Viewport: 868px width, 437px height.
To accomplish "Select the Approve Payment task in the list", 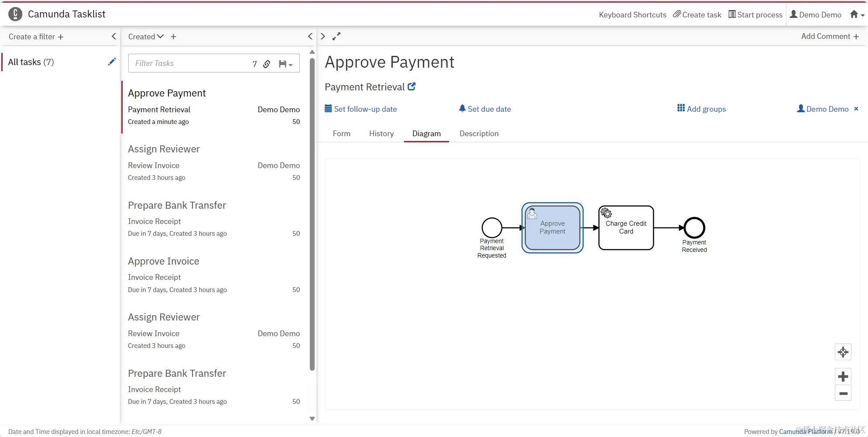I will pos(214,107).
